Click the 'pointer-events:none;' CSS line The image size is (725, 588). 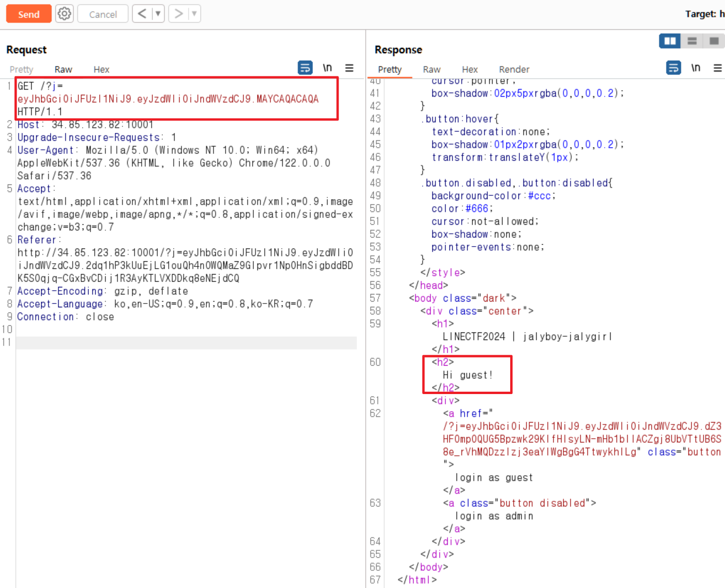pyautogui.click(x=487, y=247)
